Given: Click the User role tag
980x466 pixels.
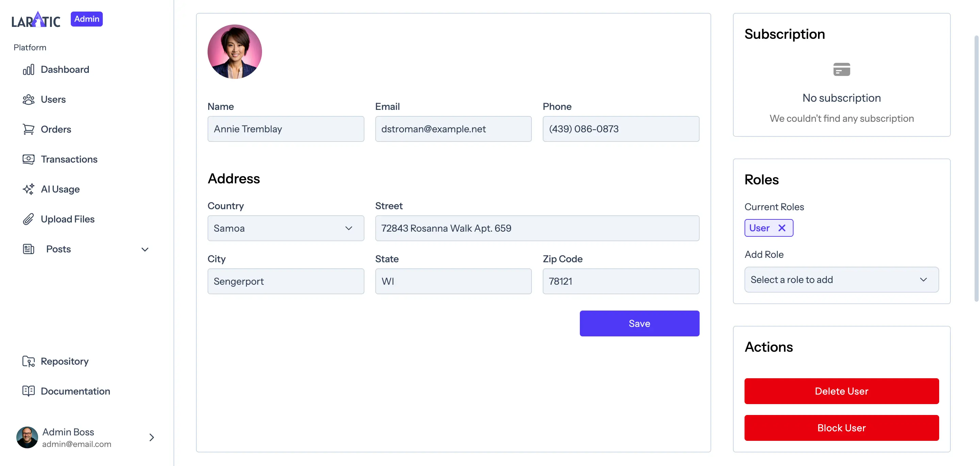Looking at the screenshot, I should 768,228.
